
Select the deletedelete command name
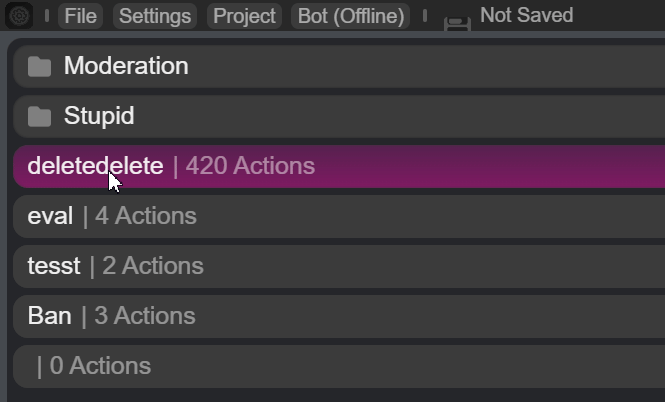pyautogui.click(x=95, y=165)
